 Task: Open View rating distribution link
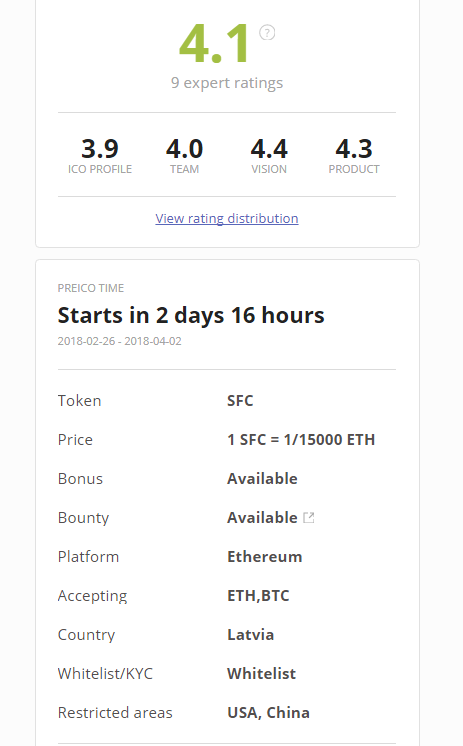227,218
